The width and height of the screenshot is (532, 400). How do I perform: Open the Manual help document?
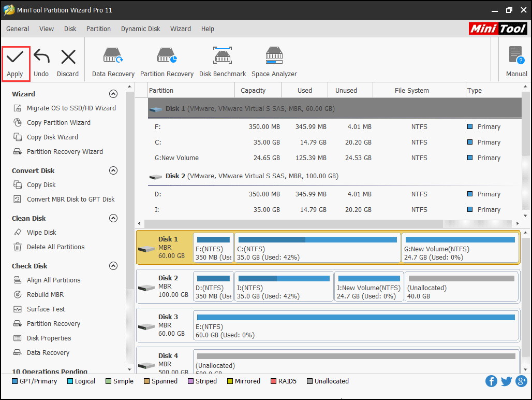pos(516,62)
